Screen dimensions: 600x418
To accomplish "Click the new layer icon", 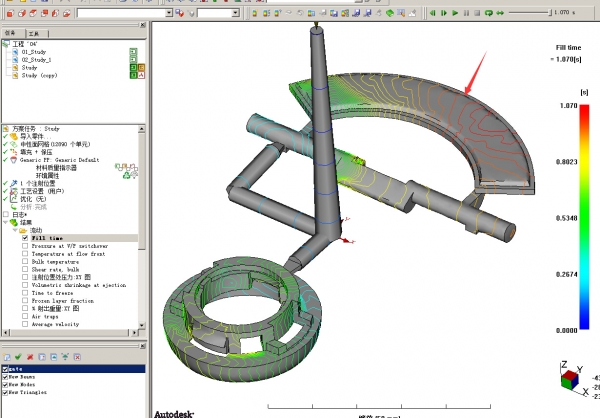I will tap(7, 357).
